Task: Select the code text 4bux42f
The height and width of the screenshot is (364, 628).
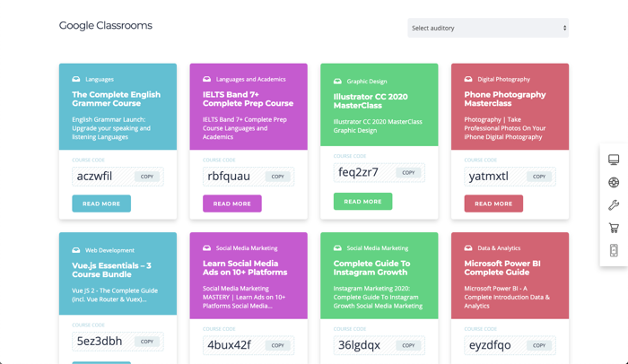Action: point(229,345)
